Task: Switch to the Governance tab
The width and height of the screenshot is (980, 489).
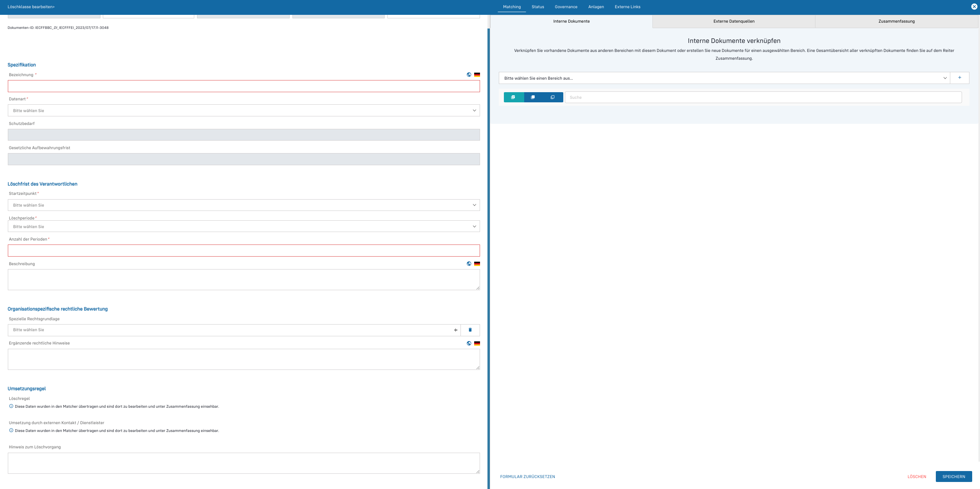Action: point(566,7)
